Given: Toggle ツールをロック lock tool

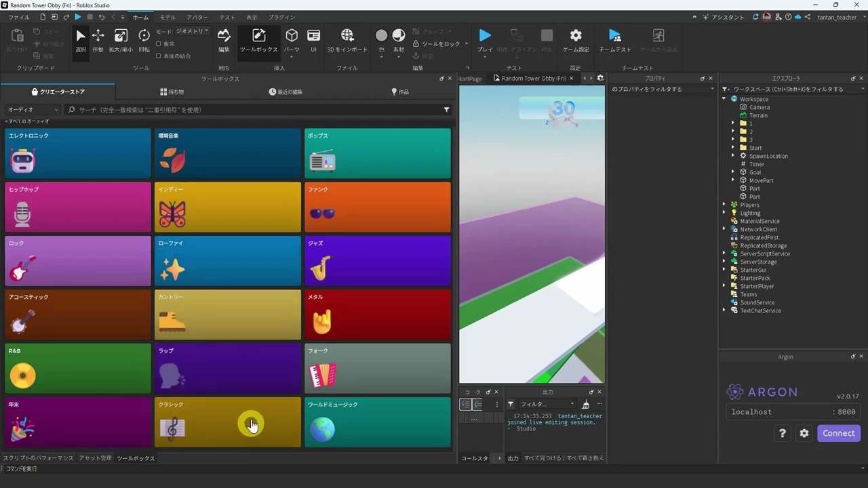Looking at the screenshot, I should click(x=437, y=44).
